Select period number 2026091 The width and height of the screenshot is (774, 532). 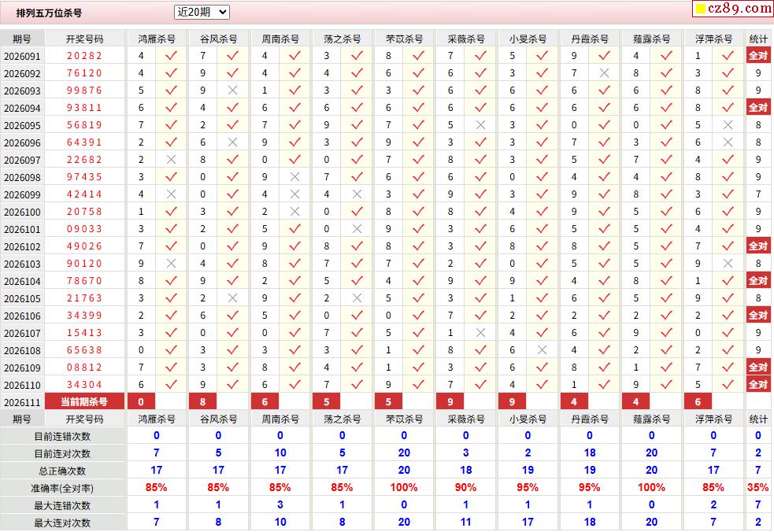coord(22,56)
